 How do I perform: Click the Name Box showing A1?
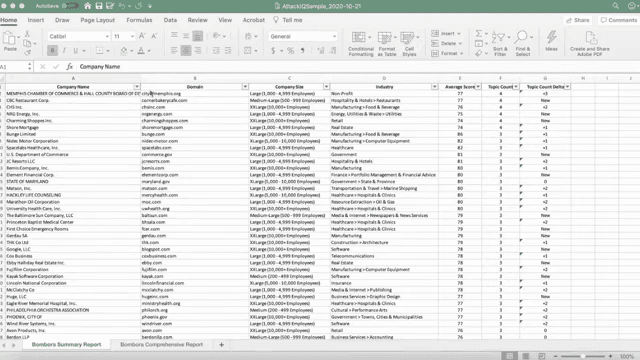coord(16,67)
